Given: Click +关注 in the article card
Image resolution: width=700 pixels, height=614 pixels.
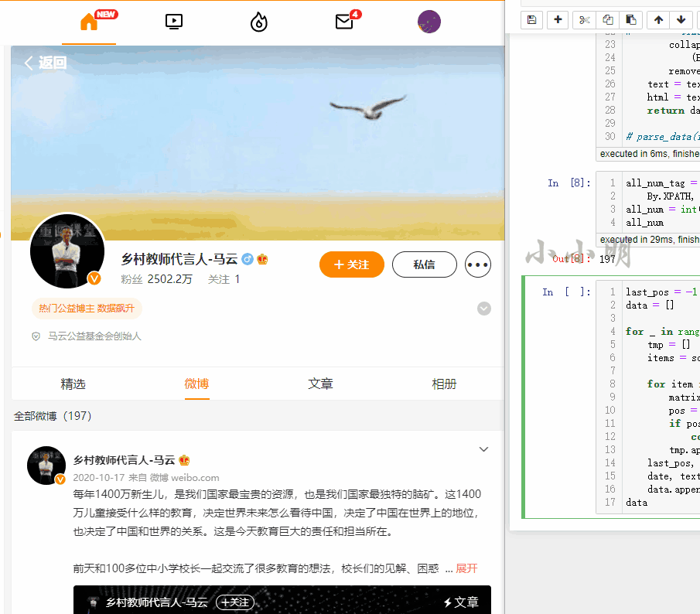Looking at the screenshot, I should tap(235, 602).
